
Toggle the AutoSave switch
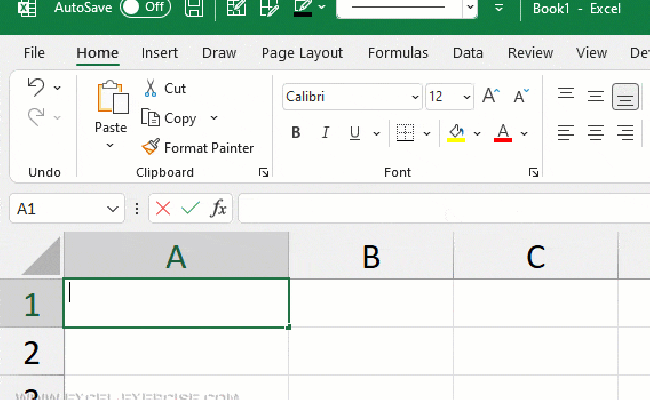[145, 7]
